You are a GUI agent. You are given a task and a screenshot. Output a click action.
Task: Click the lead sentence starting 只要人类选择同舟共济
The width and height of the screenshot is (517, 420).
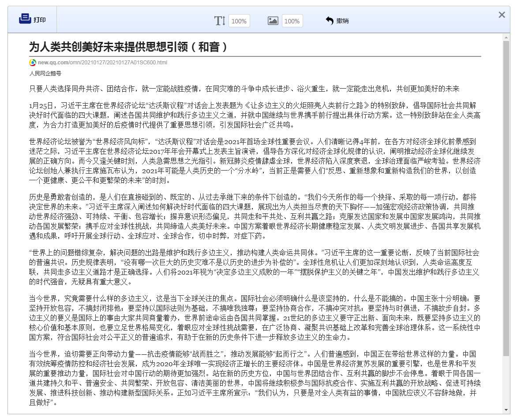[244, 89]
